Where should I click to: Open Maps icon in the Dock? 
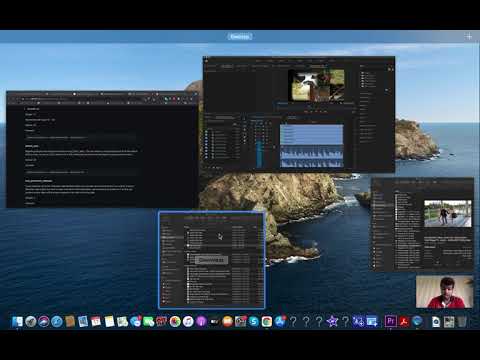coord(122,322)
